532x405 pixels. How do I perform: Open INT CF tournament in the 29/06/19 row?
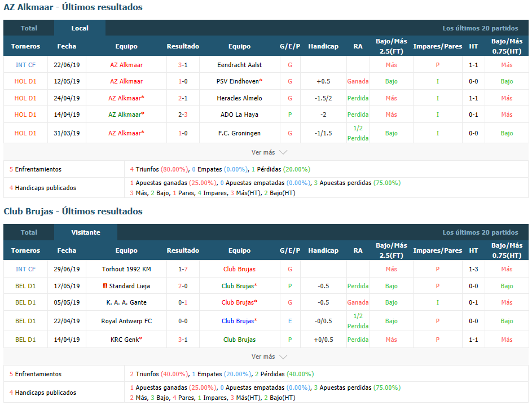(x=25, y=269)
